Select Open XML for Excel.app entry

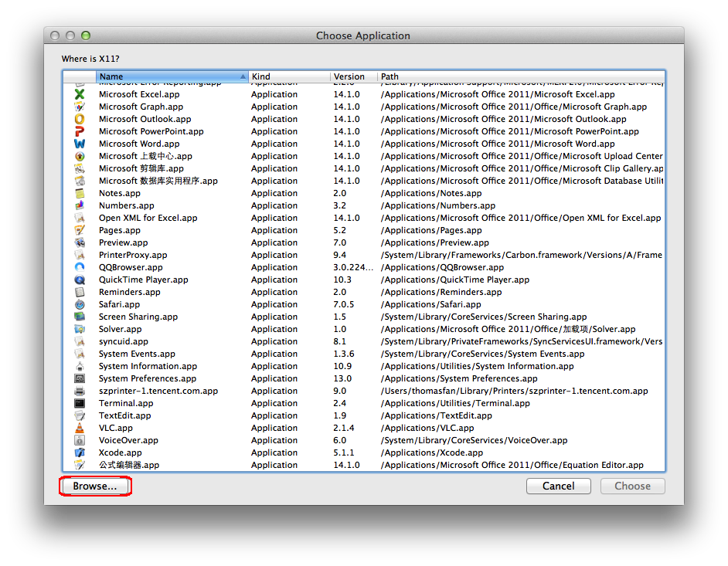click(148, 218)
